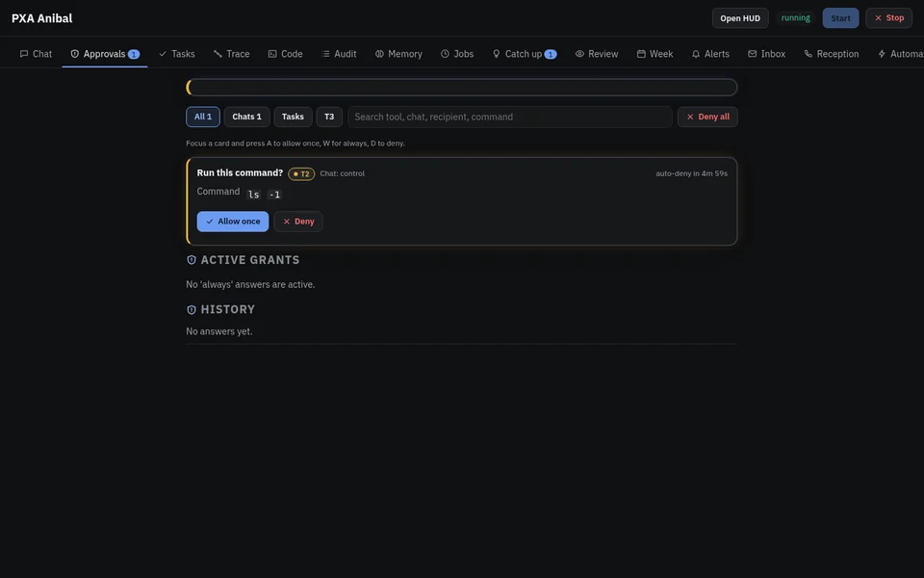Open the Audit tab
The image size is (924, 578).
click(x=339, y=54)
